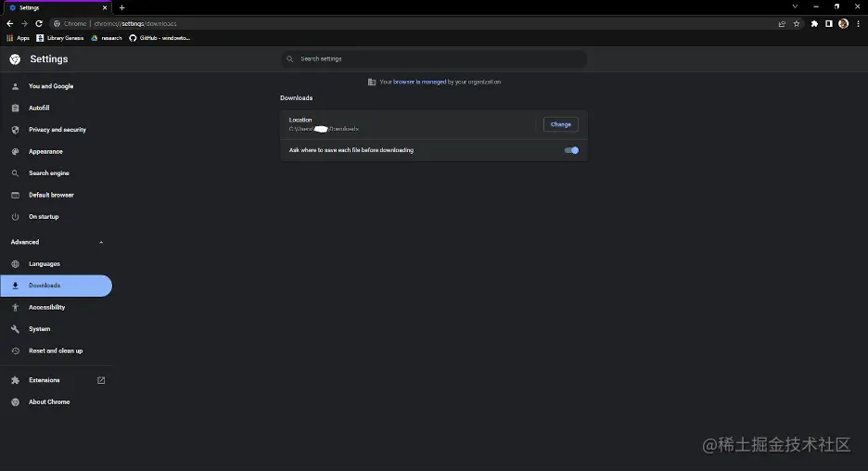Image resolution: width=868 pixels, height=471 pixels.
Task: Open the tab search dropdown arrow
Action: [795, 6]
